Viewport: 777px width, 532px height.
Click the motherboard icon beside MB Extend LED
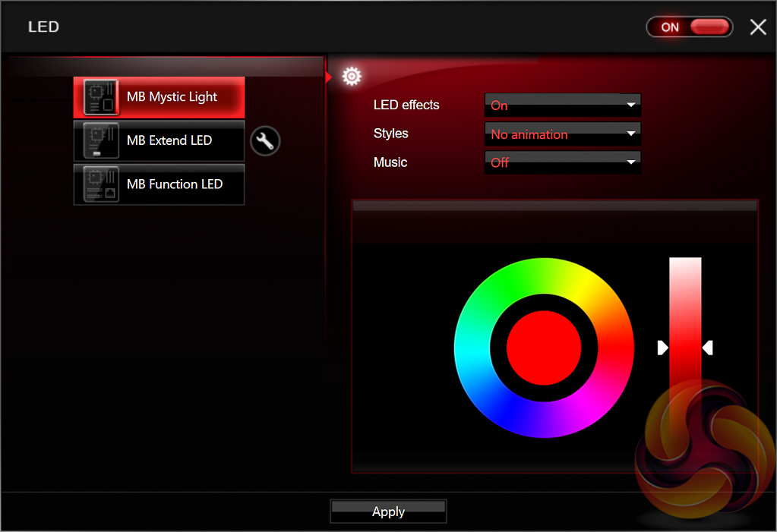(x=101, y=140)
